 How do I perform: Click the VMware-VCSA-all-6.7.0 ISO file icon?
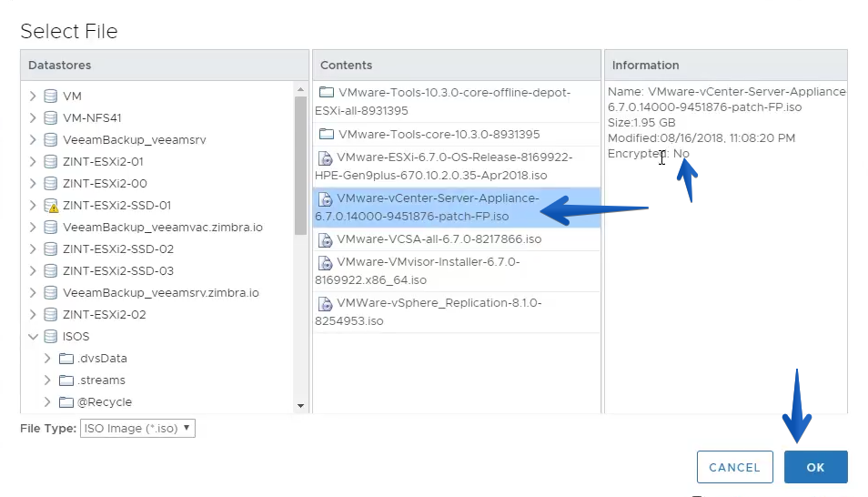pyautogui.click(x=325, y=240)
